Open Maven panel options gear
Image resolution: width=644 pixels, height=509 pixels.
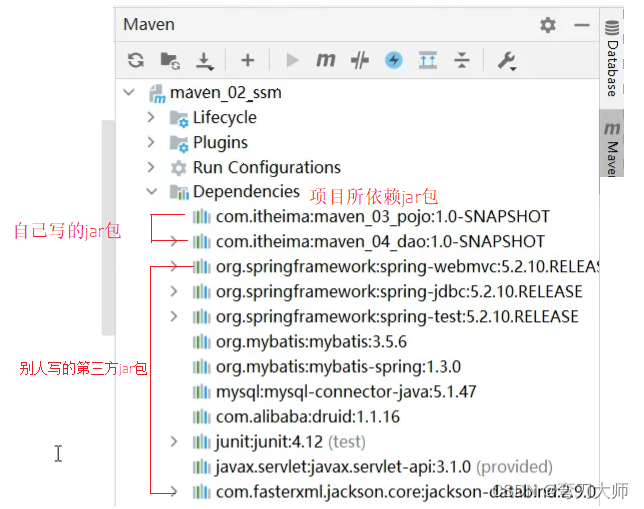[547, 25]
